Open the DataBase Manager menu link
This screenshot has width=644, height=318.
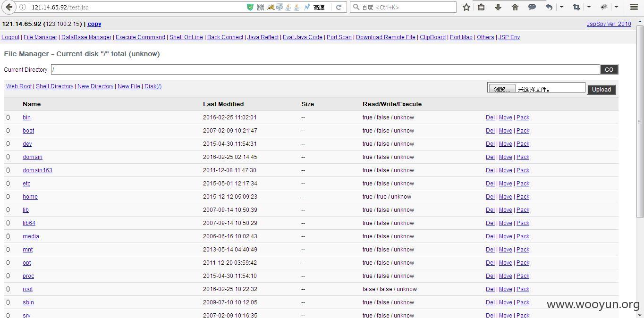[x=86, y=37]
